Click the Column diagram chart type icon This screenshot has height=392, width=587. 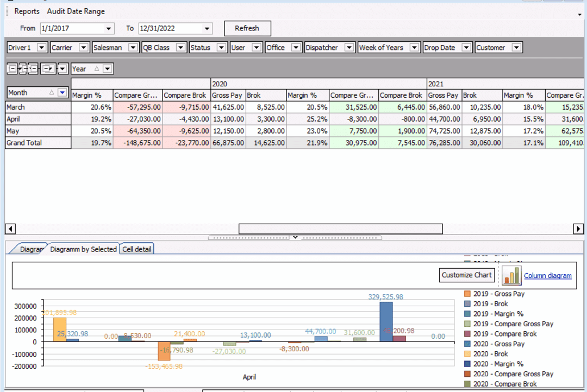click(x=511, y=275)
